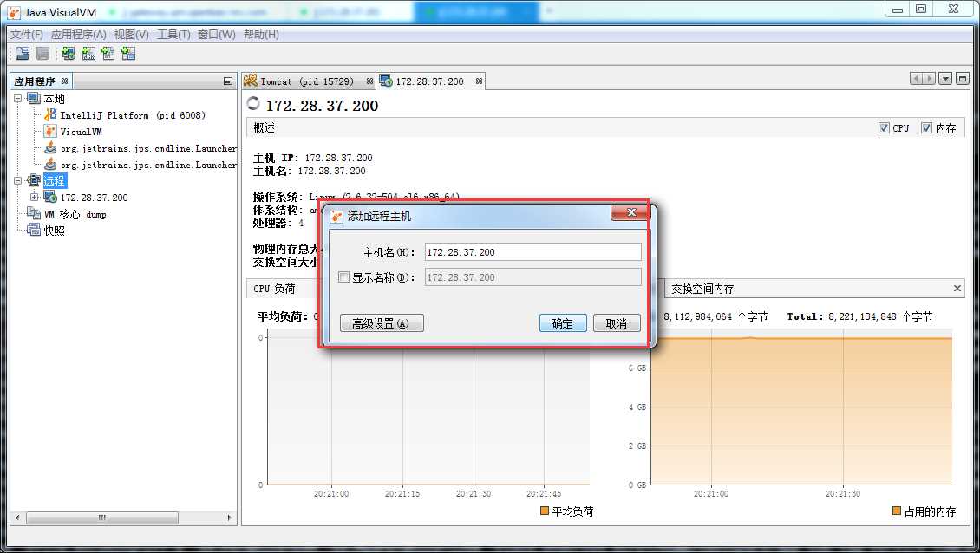
Task: Minimize the 应用程序 side panel
Action: point(227,81)
